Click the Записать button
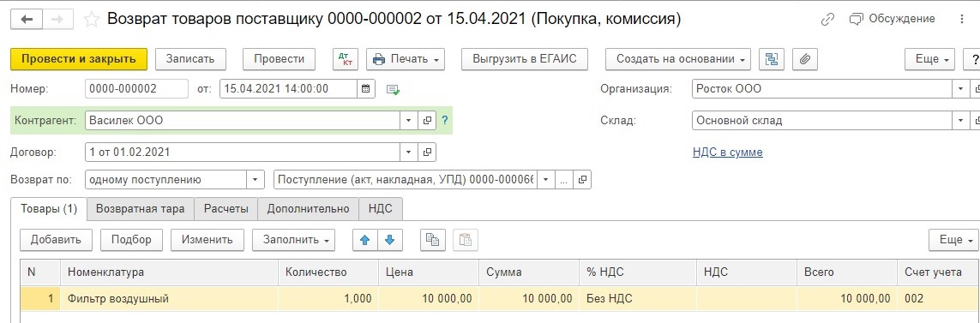Screen dimensions: 980x323 pyautogui.click(x=190, y=59)
